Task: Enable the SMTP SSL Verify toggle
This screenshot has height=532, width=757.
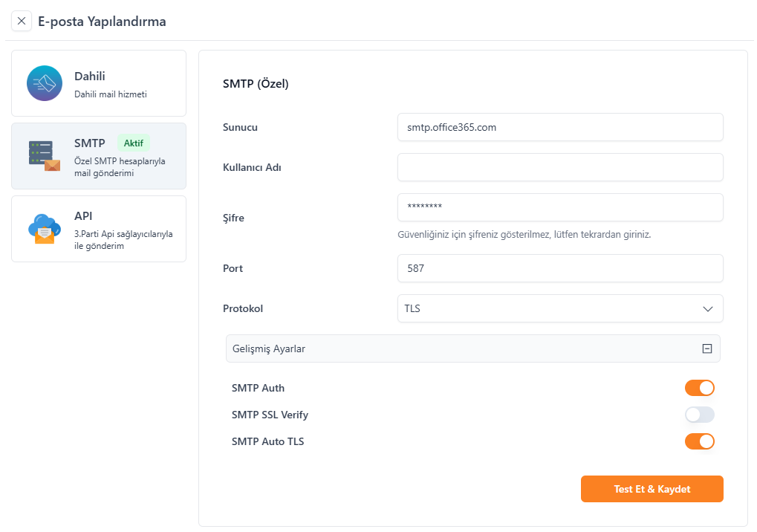Action: [699, 415]
